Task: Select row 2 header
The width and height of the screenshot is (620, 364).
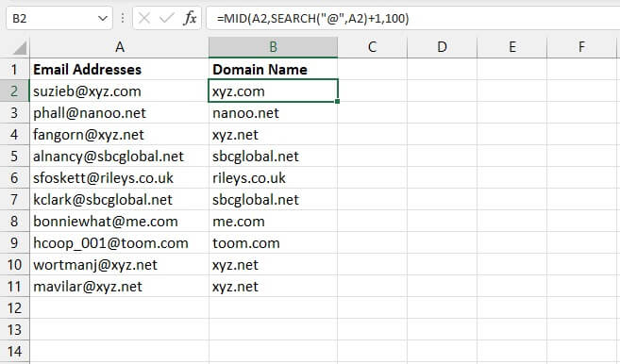Action: 15,91
